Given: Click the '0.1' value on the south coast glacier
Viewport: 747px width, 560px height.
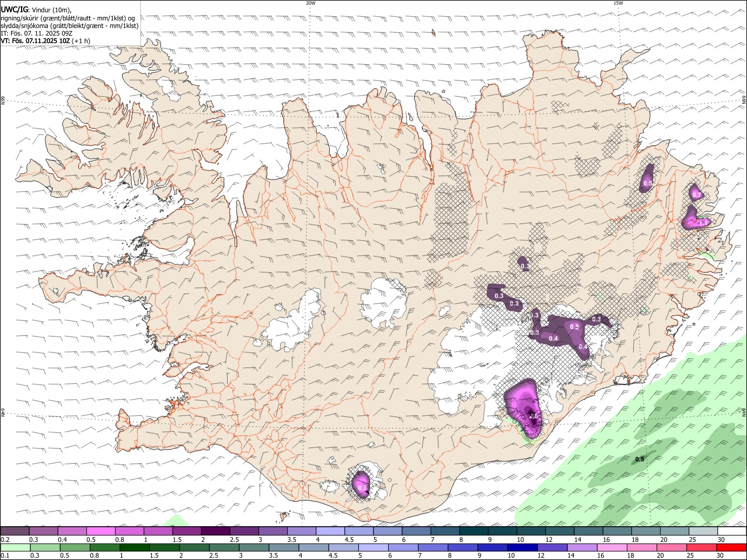Looking at the screenshot, I should (x=362, y=487).
